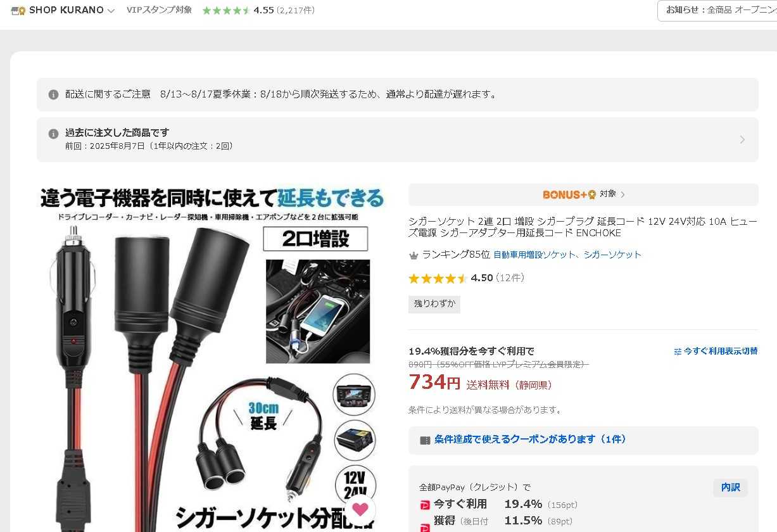The image size is (777, 532).
Task: Expand the SHOP KURANO dropdown chevron
Action: 111,11
